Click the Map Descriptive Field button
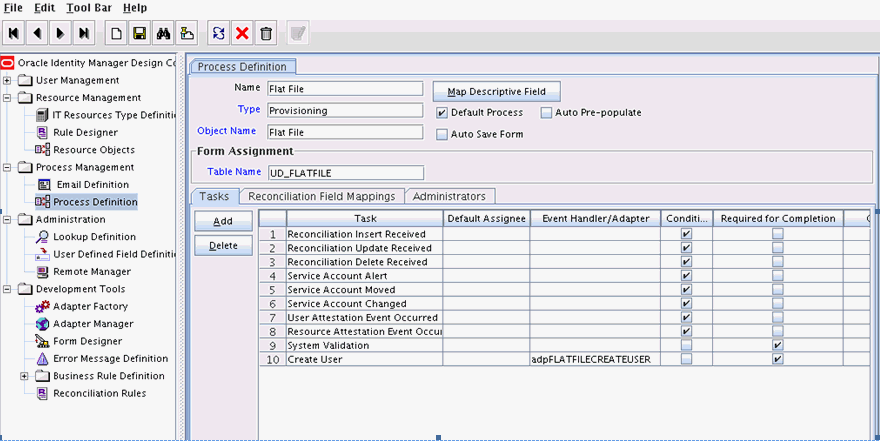Image resolution: width=880 pixels, height=441 pixels. (497, 91)
